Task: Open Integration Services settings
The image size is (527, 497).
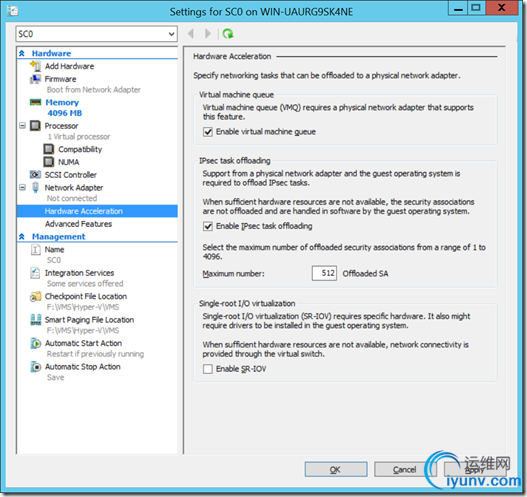Action: 79,273
